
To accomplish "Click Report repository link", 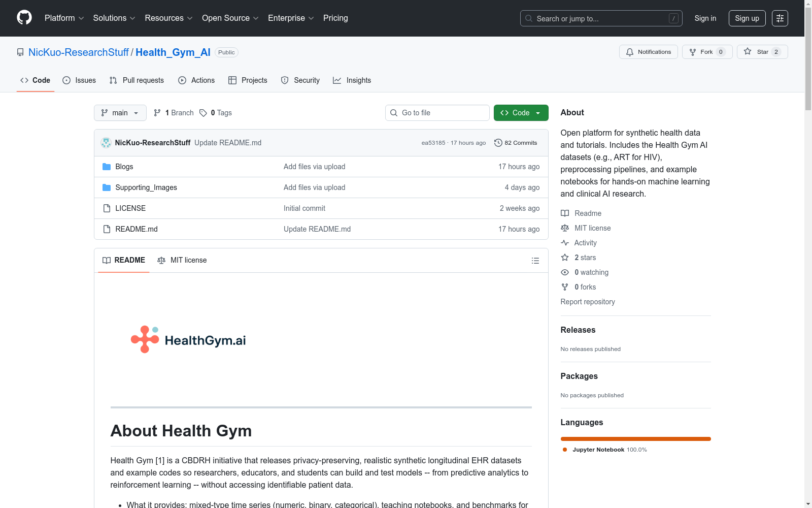I will click(588, 302).
